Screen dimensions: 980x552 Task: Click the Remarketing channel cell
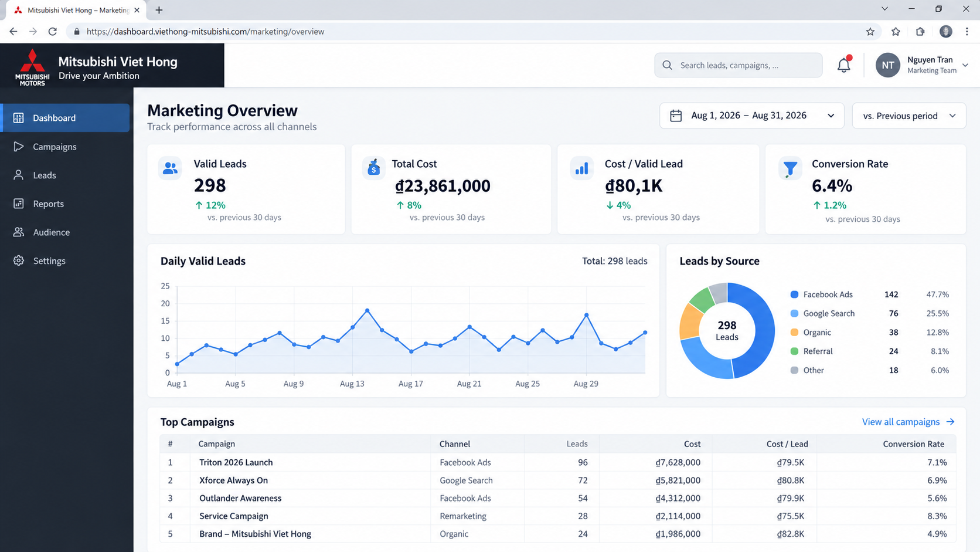click(463, 516)
